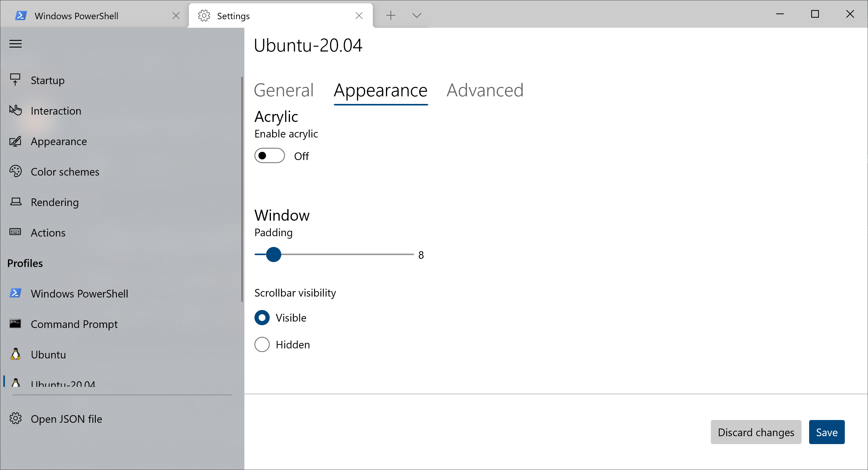868x470 pixels.
Task: Select the Windows PowerShell profile
Action: click(x=80, y=293)
